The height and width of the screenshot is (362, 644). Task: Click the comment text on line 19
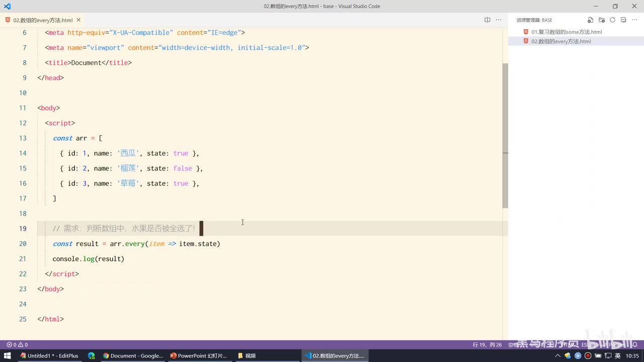click(x=124, y=229)
